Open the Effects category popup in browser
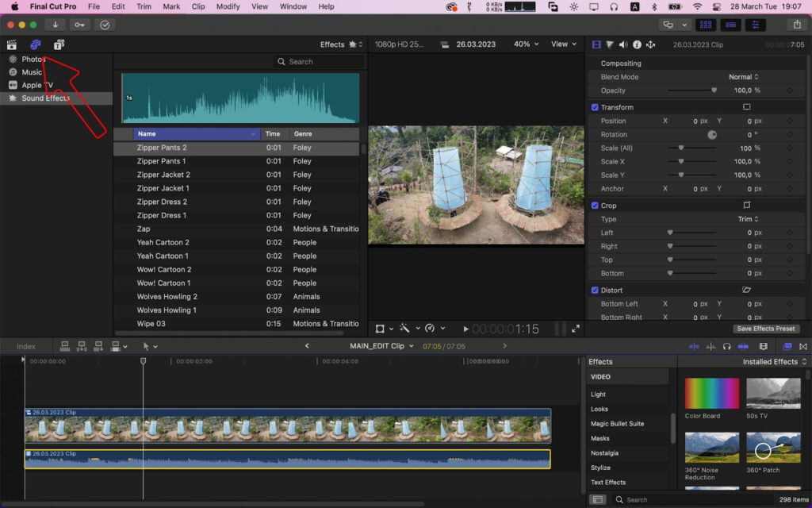This screenshot has width=812, height=508. point(341,44)
